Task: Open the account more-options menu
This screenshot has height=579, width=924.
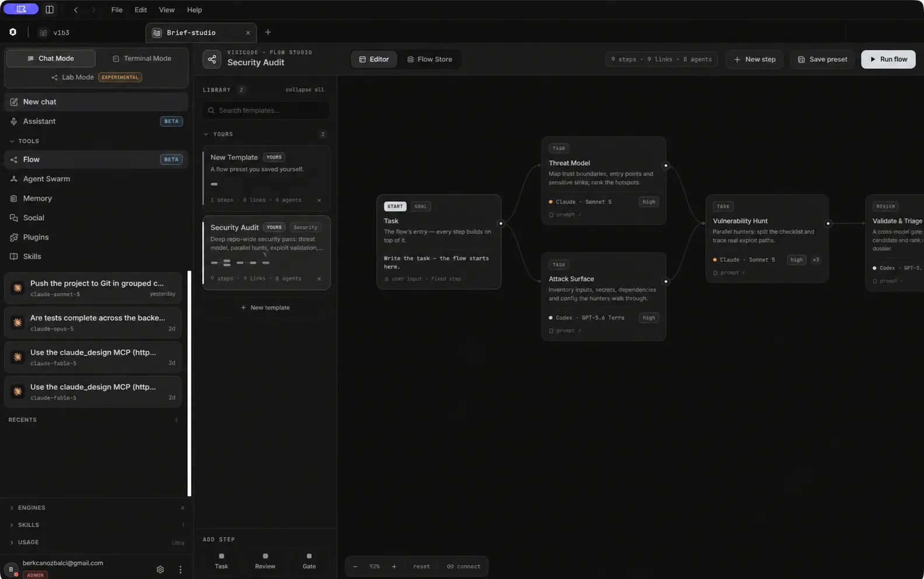Action: pyautogui.click(x=180, y=570)
